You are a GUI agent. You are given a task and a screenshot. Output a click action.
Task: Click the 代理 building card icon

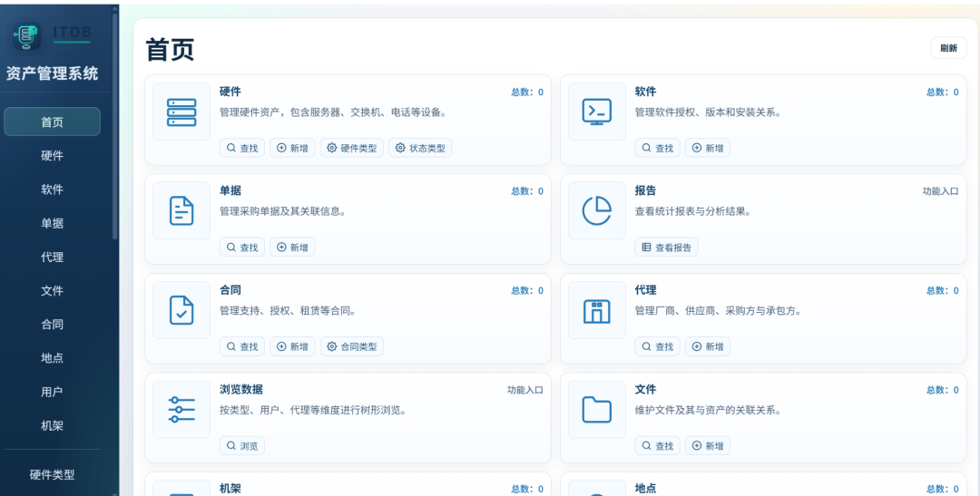[597, 310]
